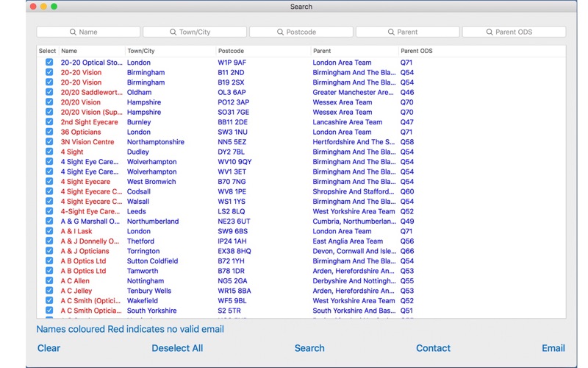The width and height of the screenshot is (588, 368).
Task: Toggle checkbox for 4 Sight in Dudley
Action: [x=49, y=152]
